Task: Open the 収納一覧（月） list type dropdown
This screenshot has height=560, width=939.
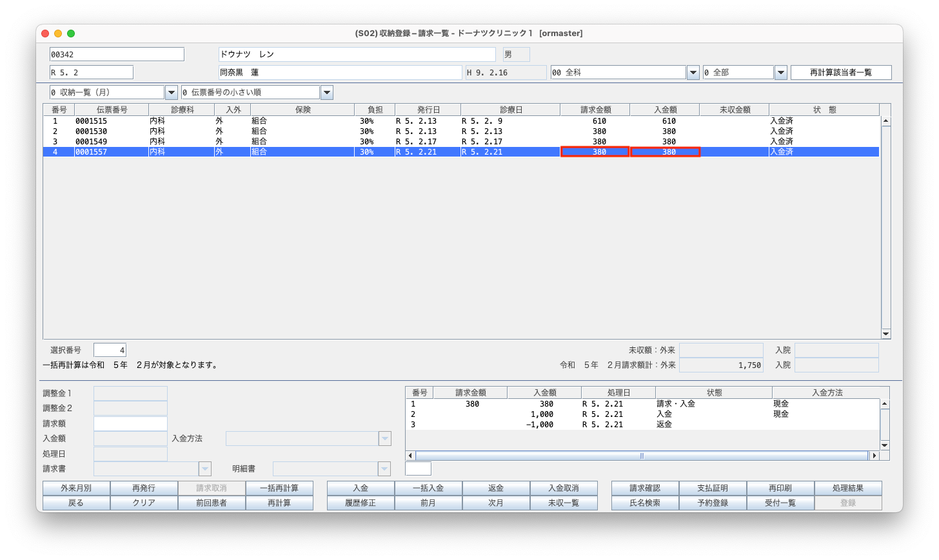Action: (x=172, y=93)
